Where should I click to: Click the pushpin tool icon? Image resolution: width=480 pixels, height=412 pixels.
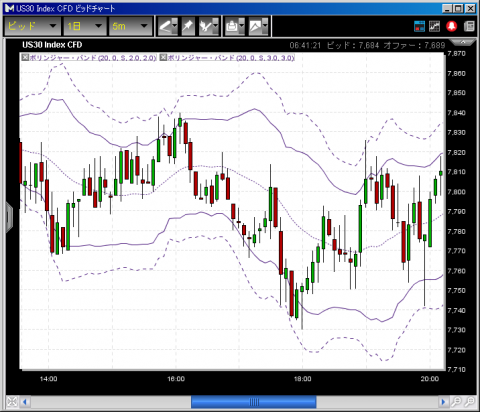(188, 26)
